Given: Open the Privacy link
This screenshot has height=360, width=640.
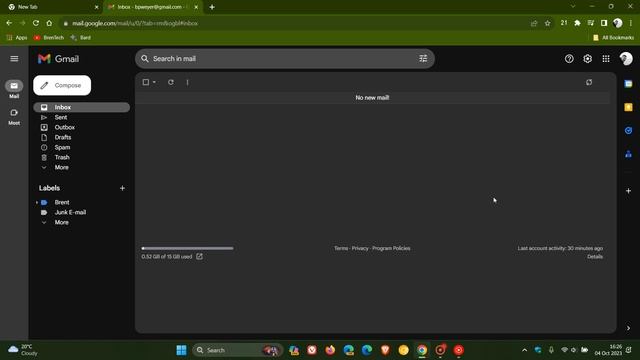Looking at the screenshot, I should [360, 248].
